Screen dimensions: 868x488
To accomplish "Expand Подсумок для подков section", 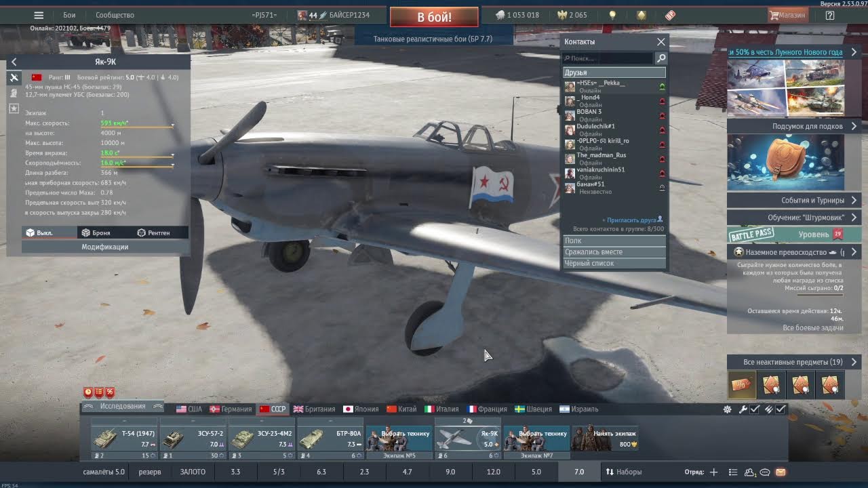I will coord(795,126).
